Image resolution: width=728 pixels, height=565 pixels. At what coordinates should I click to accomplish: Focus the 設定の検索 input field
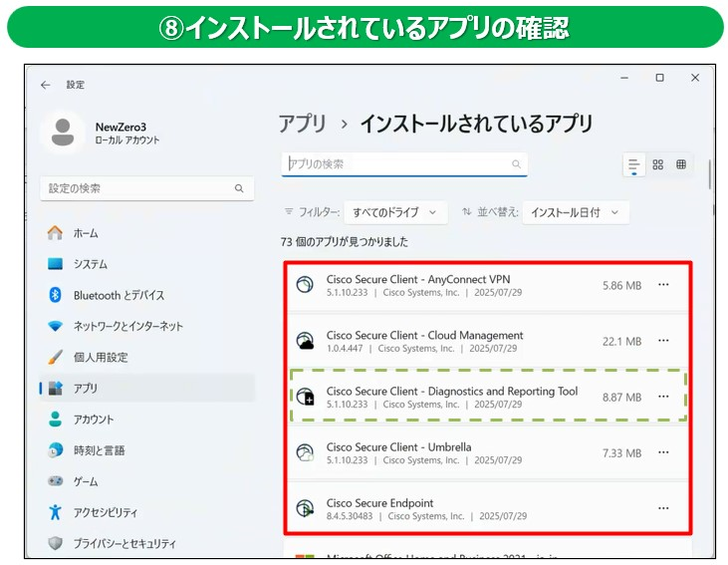[x=147, y=188]
